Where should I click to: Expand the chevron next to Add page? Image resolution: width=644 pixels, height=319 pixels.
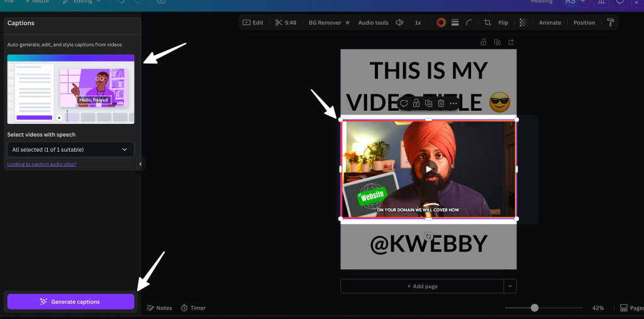(510, 286)
